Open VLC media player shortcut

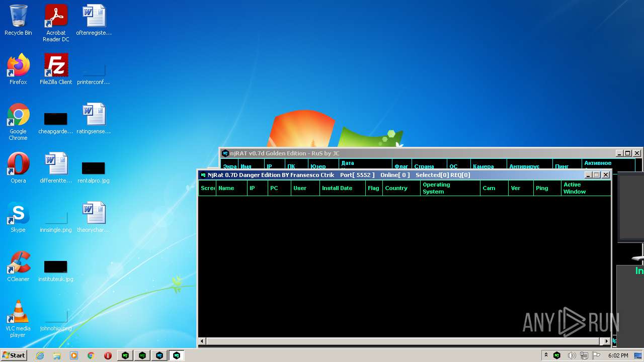coord(18,319)
